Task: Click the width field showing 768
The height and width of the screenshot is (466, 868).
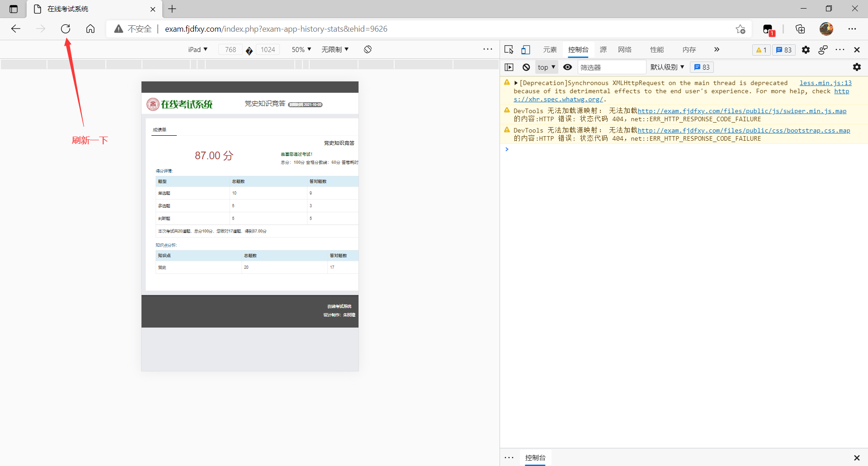Action: [231, 49]
